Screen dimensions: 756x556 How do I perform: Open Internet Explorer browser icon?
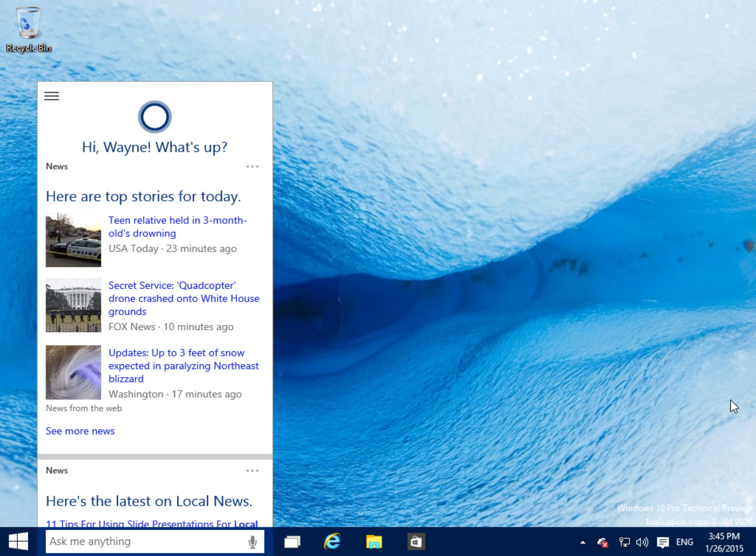[332, 541]
